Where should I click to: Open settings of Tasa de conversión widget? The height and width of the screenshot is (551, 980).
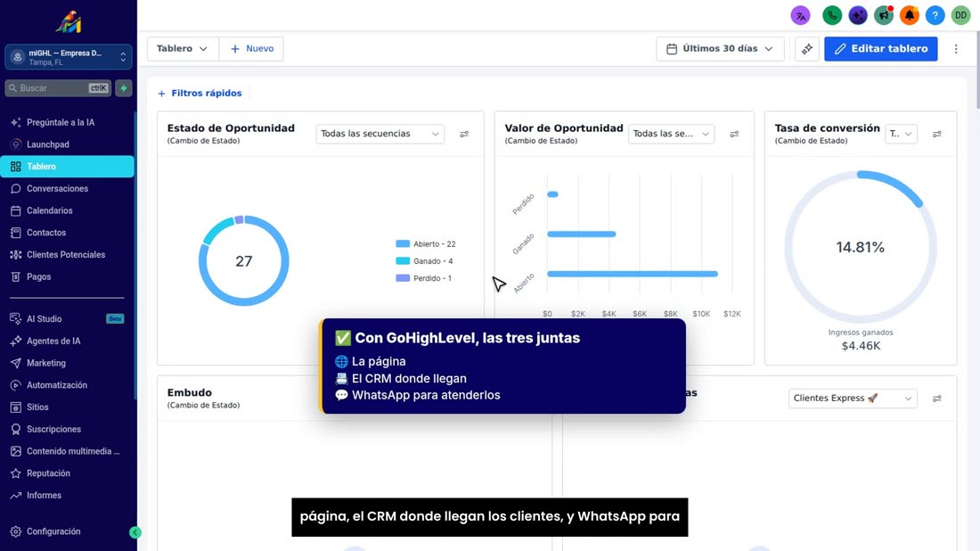point(937,134)
